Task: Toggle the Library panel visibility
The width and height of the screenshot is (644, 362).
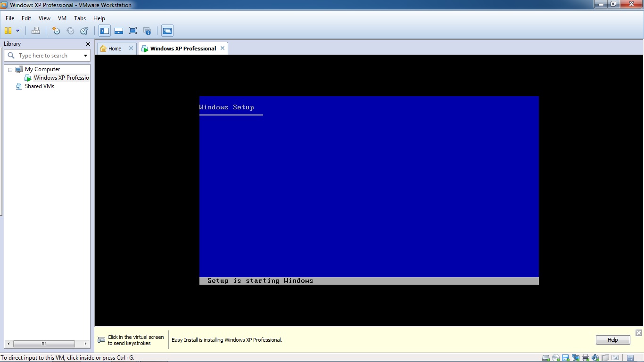Action: pos(104,30)
